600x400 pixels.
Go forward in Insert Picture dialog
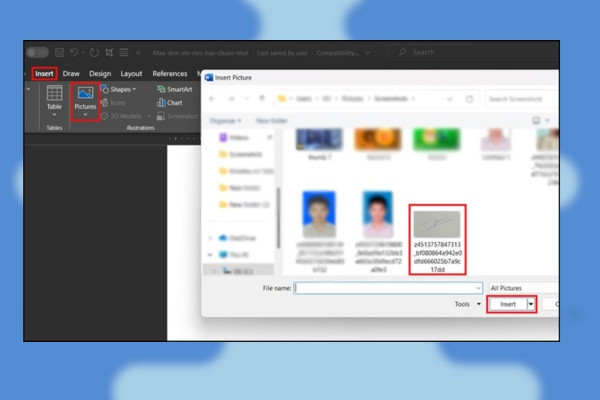pyautogui.click(x=231, y=99)
